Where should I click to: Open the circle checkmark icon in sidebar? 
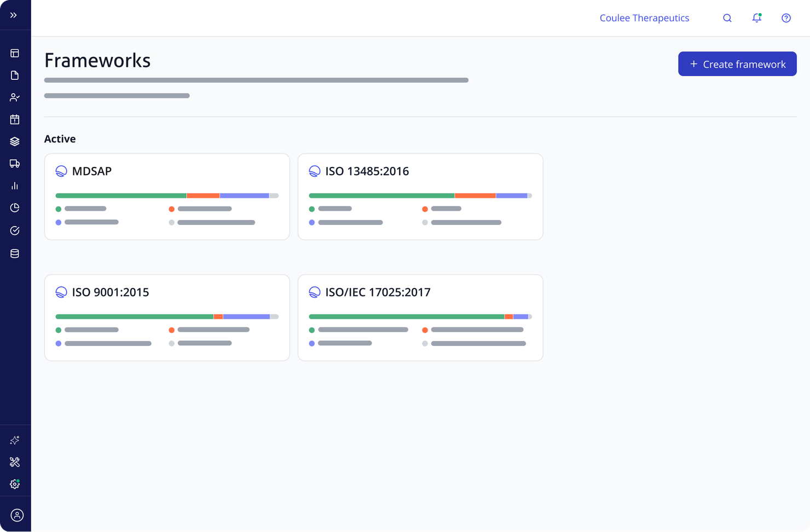tap(15, 230)
